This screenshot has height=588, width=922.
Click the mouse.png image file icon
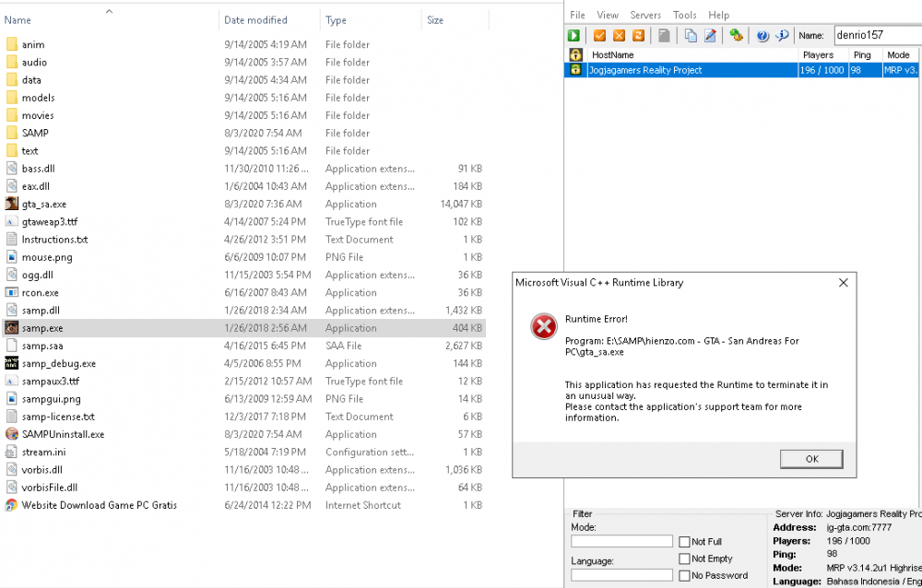click(12, 257)
